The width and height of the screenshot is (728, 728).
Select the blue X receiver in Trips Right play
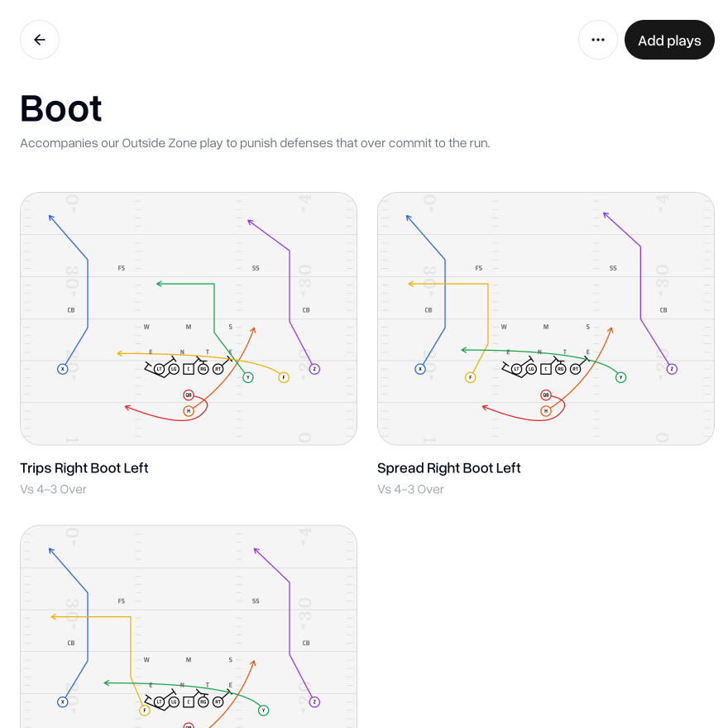click(x=62, y=369)
